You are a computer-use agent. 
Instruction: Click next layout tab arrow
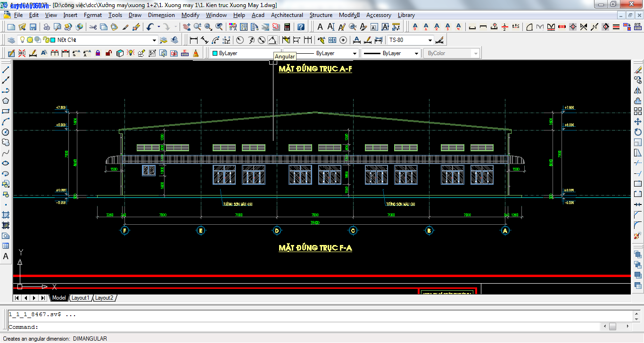(x=34, y=298)
